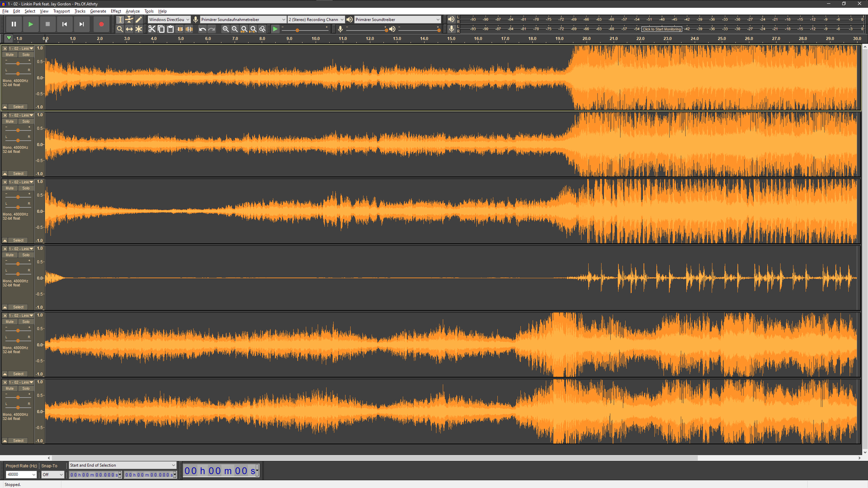Choose the Time Shift tool

[x=129, y=29]
